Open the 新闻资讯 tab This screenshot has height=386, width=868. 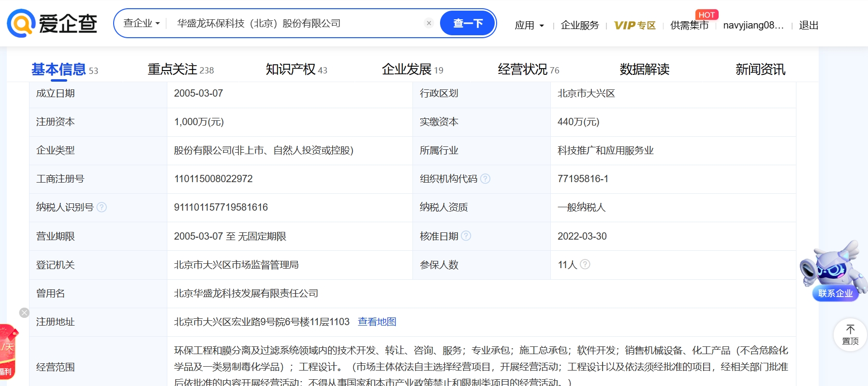[761, 70]
